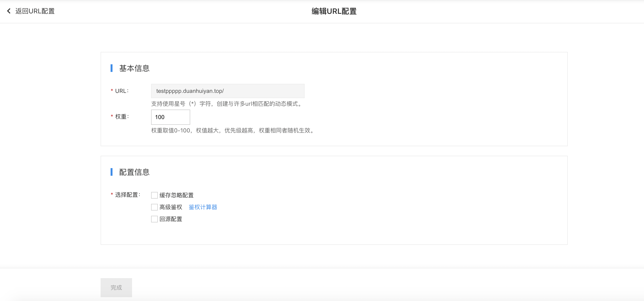This screenshot has height=301, width=644.
Task: Tick the 高级鉴权 checkbox
Action: point(154,207)
